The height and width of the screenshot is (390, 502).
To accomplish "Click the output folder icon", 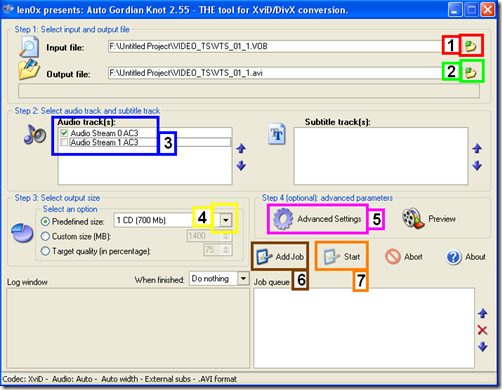I will coord(29,69).
